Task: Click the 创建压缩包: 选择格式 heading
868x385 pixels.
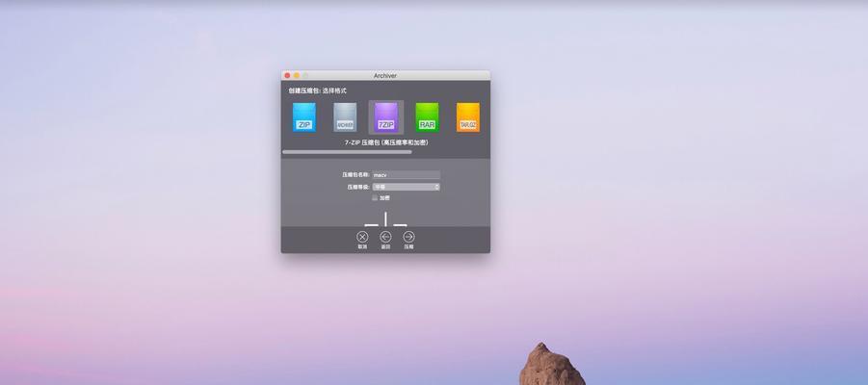Action: click(x=317, y=90)
